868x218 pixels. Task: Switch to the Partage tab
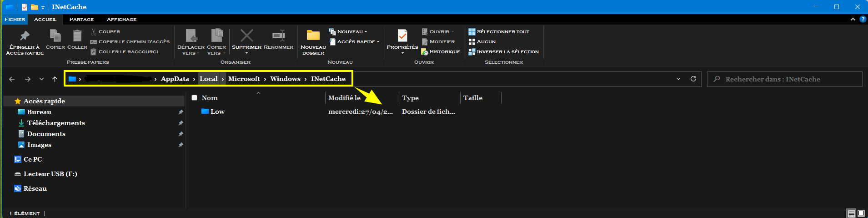point(81,20)
